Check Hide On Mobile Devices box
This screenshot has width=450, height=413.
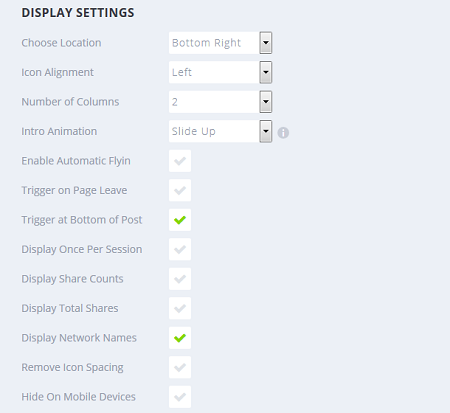tap(180, 397)
